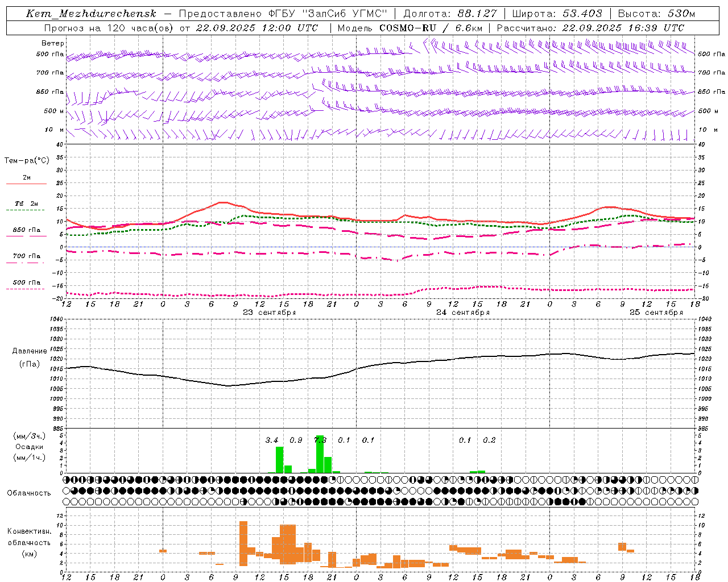Click the station title Kem_Mezhdurechensk

[x=91, y=14]
